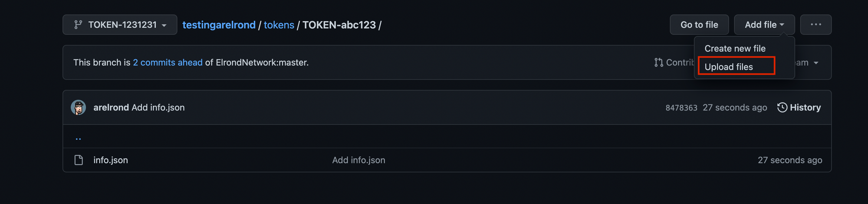Viewport: 868px width, 204px height.
Task: Click the Contribute pull request icon
Action: [x=659, y=63]
